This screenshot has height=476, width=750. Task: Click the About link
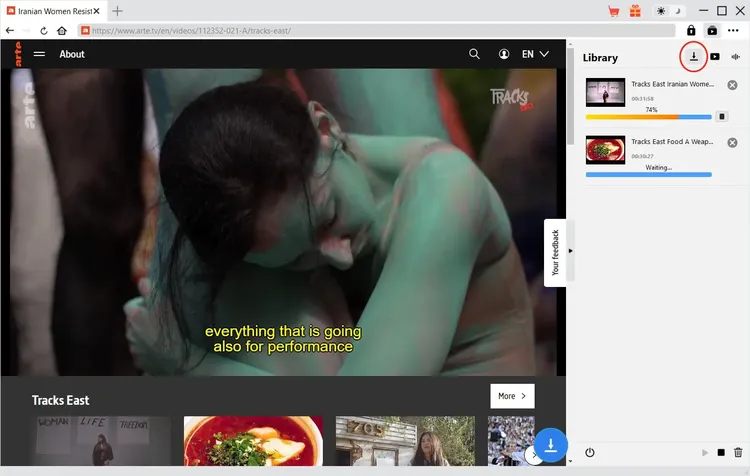[x=72, y=54]
